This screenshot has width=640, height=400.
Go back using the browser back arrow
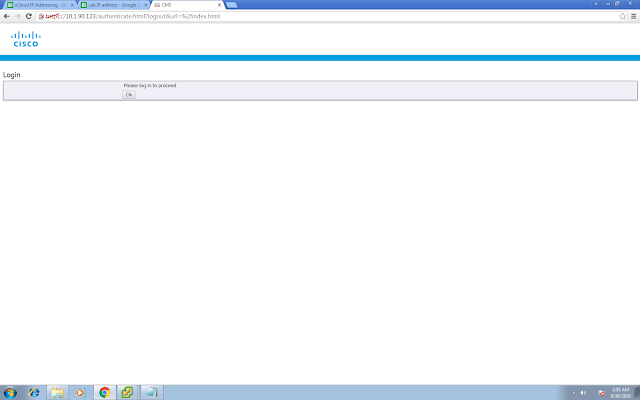click(7, 16)
